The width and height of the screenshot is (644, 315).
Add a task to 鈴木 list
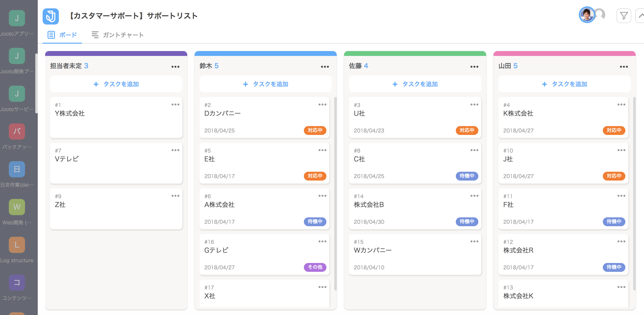pyautogui.click(x=266, y=84)
